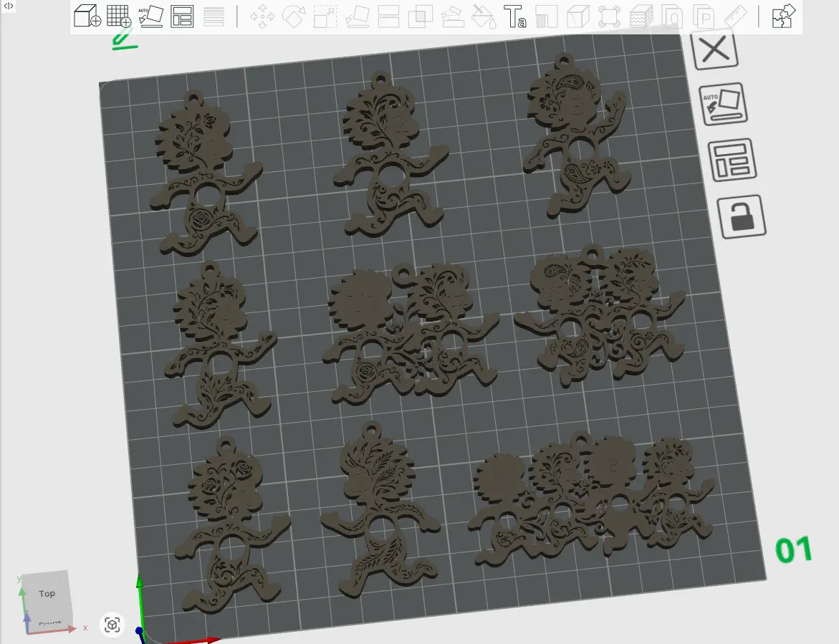Click the wavy-layer cube tool icon

point(641,16)
